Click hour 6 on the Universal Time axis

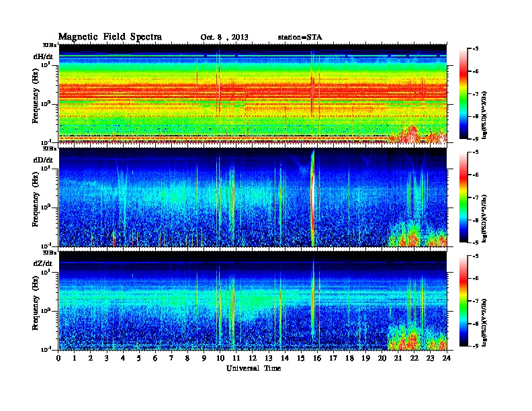pos(155,359)
